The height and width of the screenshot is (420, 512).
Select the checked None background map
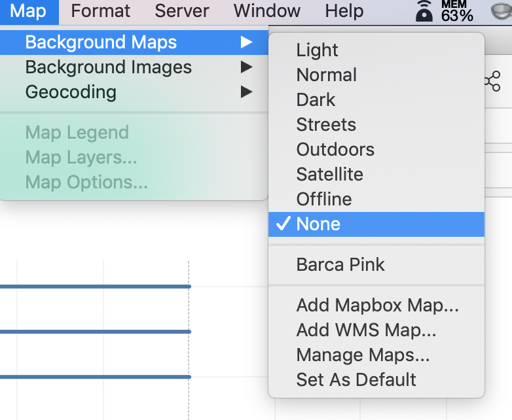318,224
